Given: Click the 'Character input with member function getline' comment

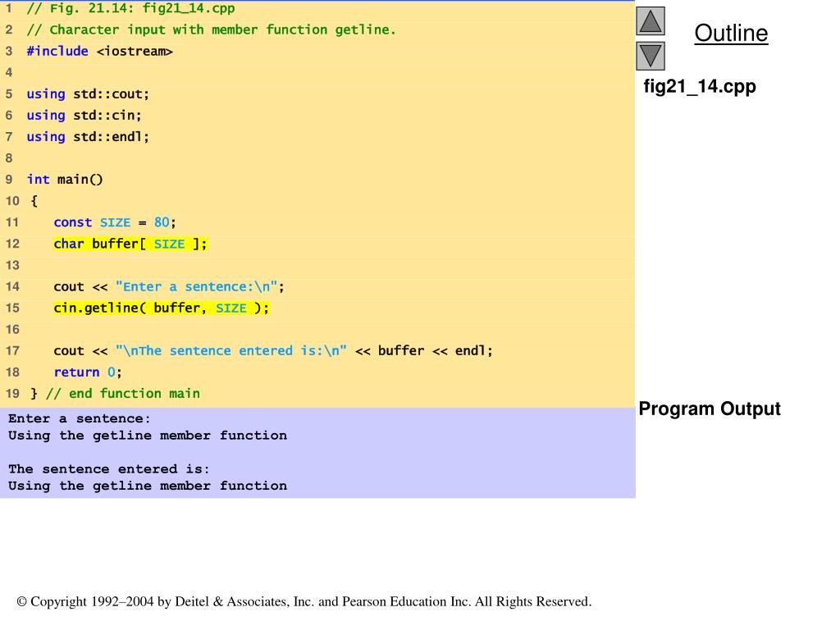Looking at the screenshot, I should point(212,30).
